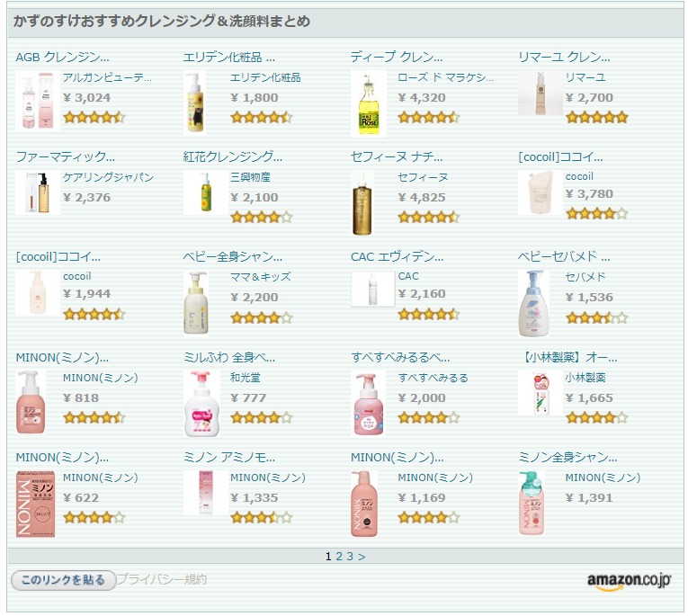Click star rating under ¥1,944 price

[94, 314]
